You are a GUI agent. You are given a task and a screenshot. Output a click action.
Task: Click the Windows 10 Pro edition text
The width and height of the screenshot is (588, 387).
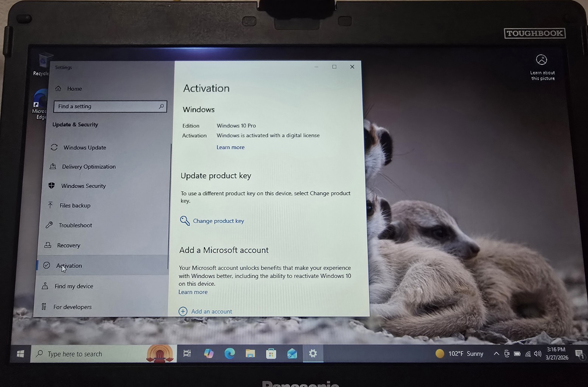[x=236, y=126]
